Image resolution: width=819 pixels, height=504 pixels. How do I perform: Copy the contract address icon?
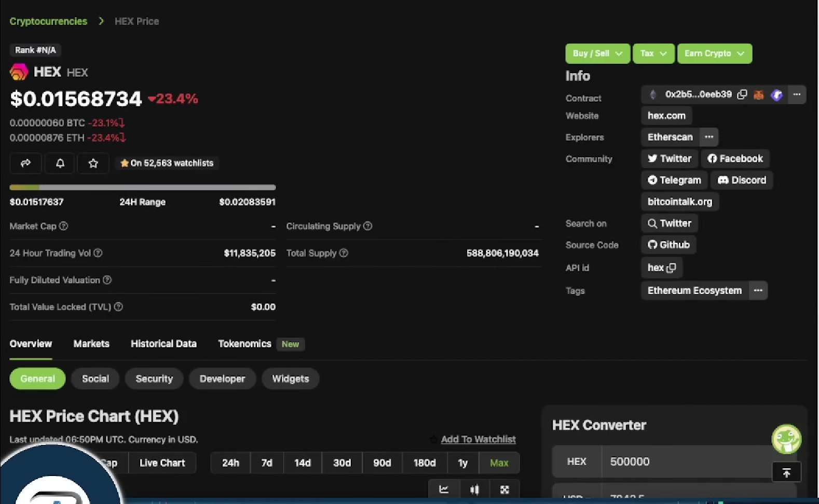click(742, 94)
